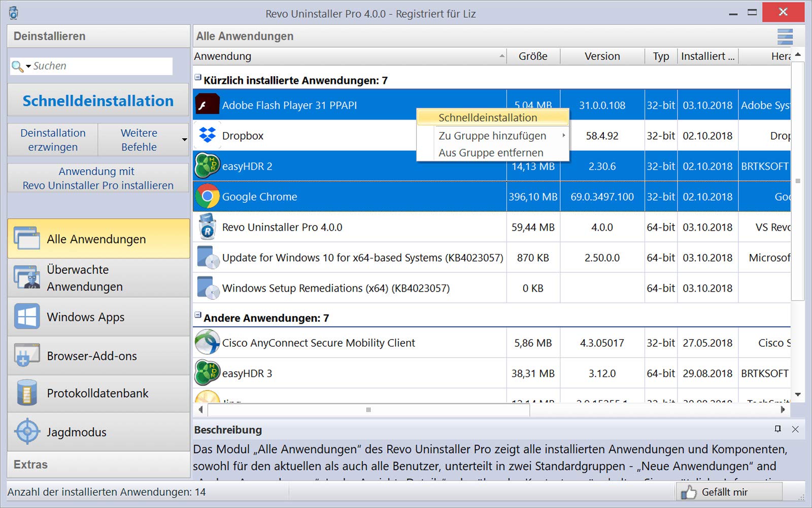
Task: Select the Dropbox row name
Action: [243, 136]
